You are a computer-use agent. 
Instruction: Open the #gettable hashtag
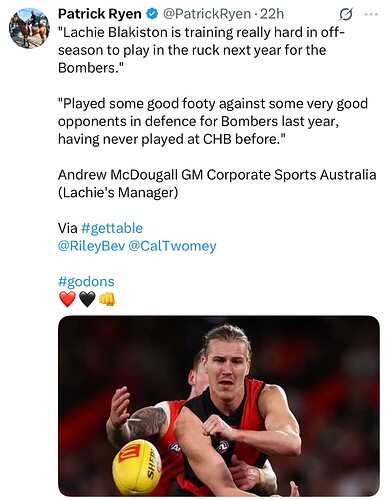coord(112,228)
